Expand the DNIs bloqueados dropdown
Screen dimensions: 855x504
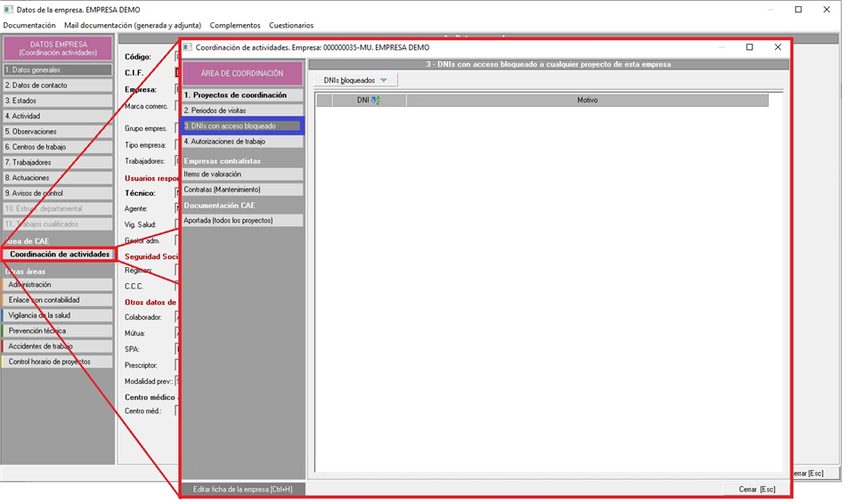[x=383, y=80]
